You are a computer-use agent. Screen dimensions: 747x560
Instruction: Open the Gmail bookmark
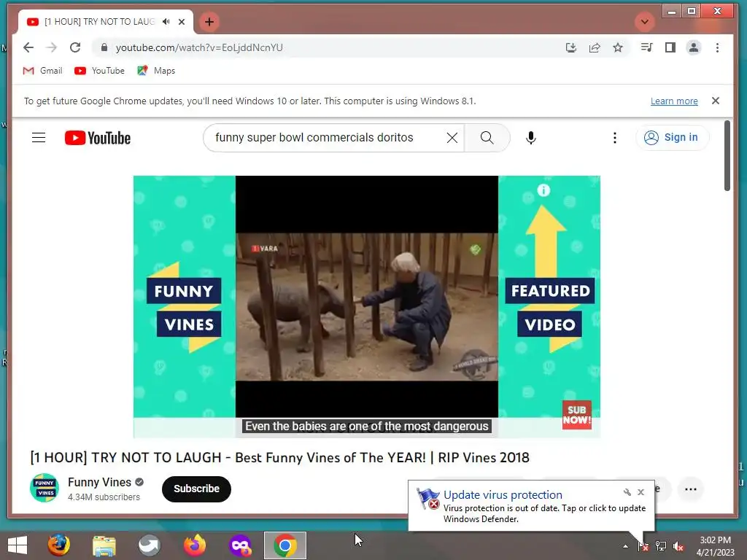(43, 71)
